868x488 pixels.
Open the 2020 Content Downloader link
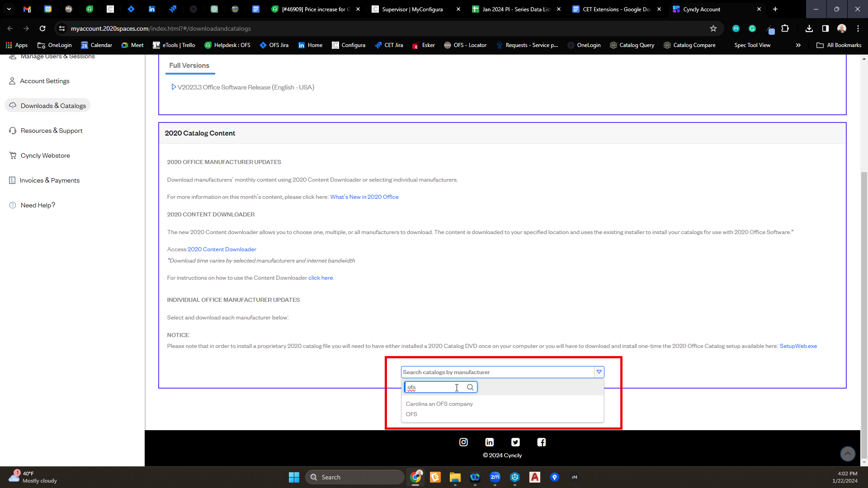[222, 249]
